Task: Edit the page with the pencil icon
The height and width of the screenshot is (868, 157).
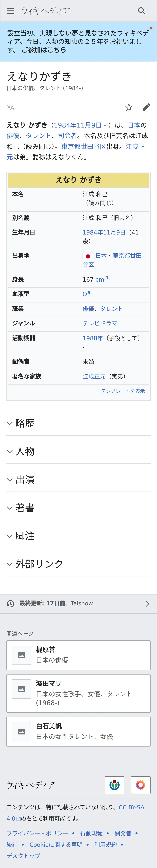Action: coord(146,107)
